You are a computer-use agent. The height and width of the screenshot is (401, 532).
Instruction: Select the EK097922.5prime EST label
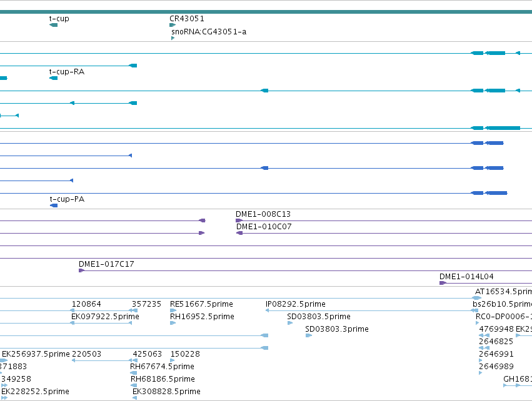[105, 317]
